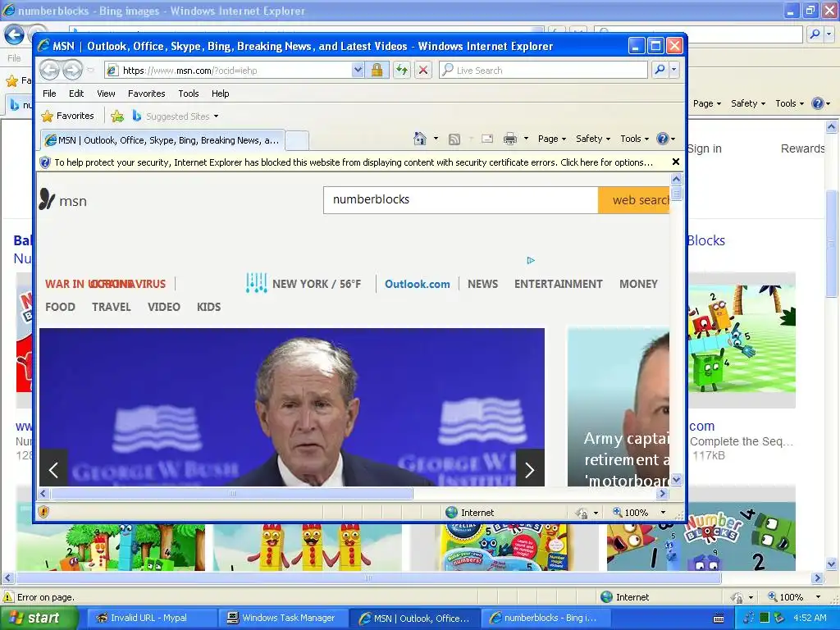The image size is (840, 630).
Task: Open Page menu in MSN window
Action: click(x=552, y=139)
